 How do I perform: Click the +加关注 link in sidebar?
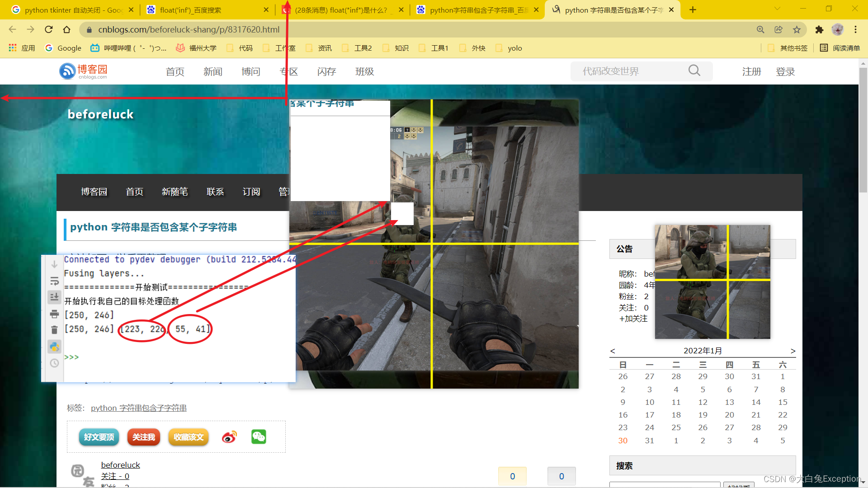coord(633,319)
